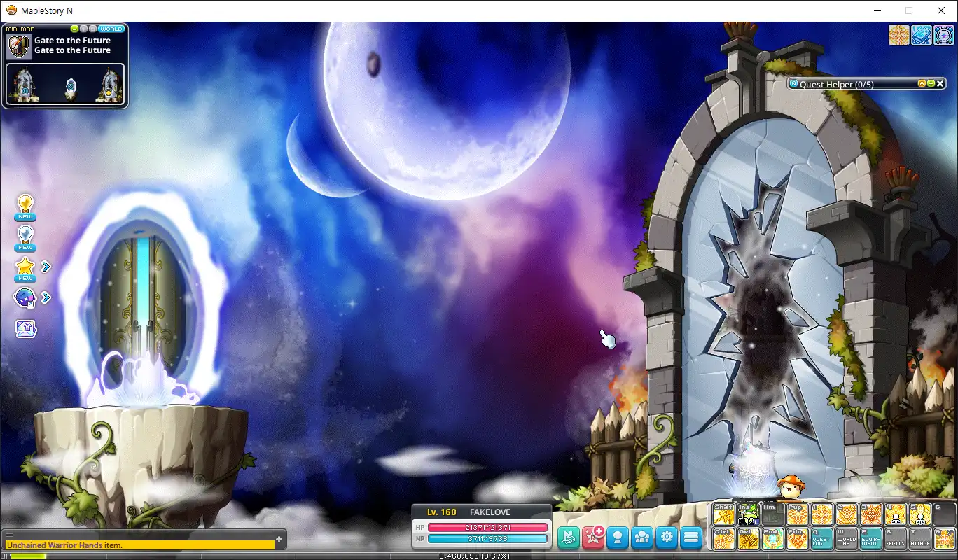This screenshot has height=560, width=958.
Task: Activate quickslot 3 skill
Action: point(871,514)
